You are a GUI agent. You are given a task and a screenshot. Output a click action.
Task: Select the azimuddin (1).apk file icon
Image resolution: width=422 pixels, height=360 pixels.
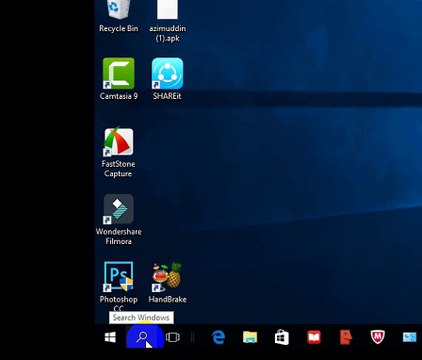coord(167,10)
